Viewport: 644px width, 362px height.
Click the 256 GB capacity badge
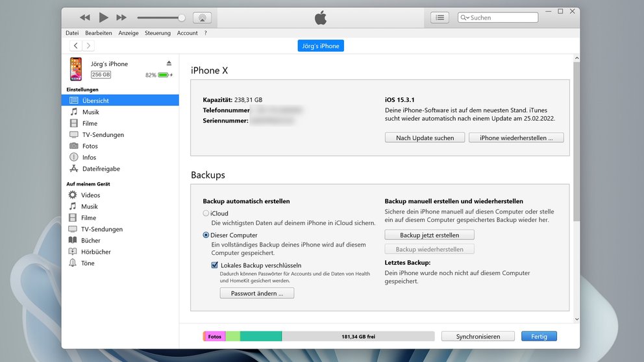point(101,75)
